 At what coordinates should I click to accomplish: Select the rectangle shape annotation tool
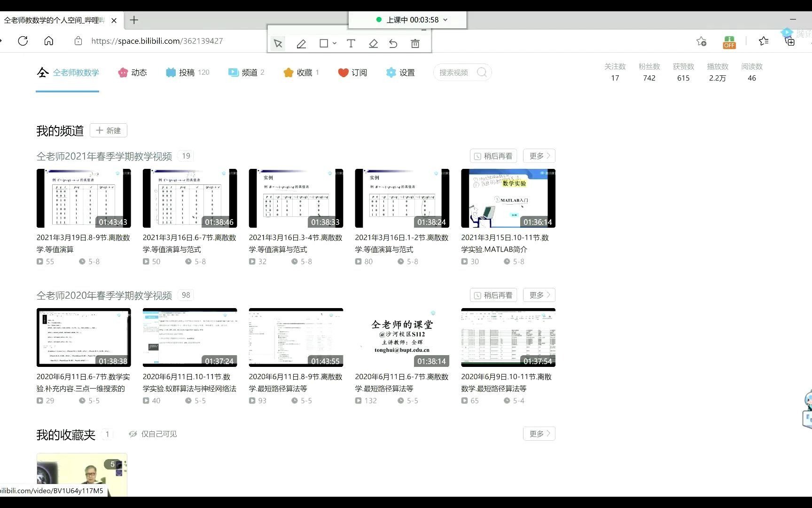[x=324, y=43]
